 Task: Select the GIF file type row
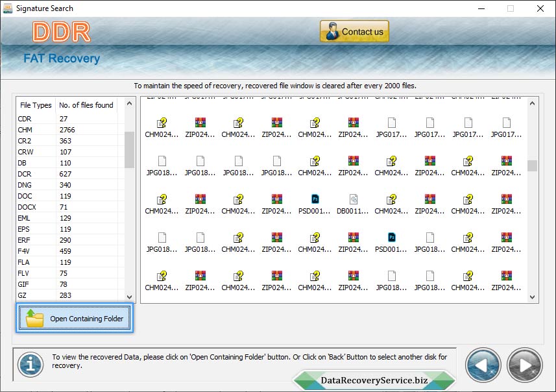click(x=71, y=284)
